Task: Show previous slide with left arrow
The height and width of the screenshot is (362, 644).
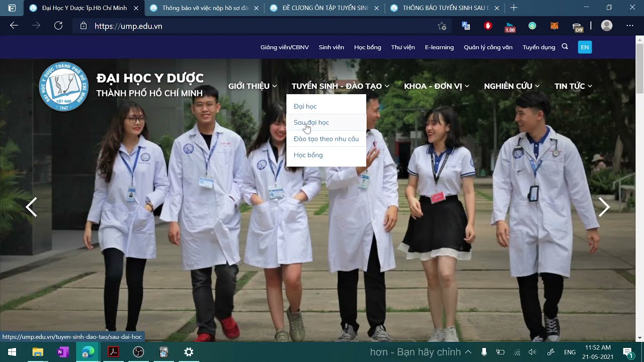Action: [32, 207]
